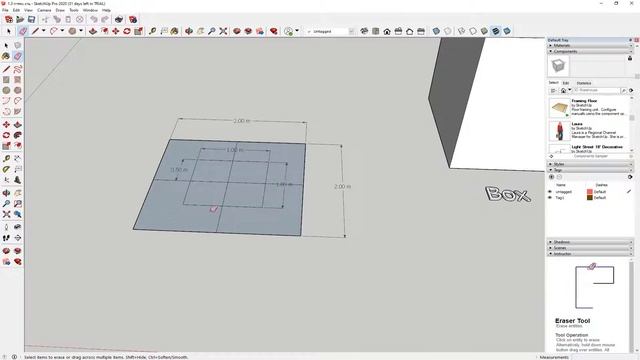640x360 pixels.
Task: Click the Laura component entry
Action: coord(589,131)
